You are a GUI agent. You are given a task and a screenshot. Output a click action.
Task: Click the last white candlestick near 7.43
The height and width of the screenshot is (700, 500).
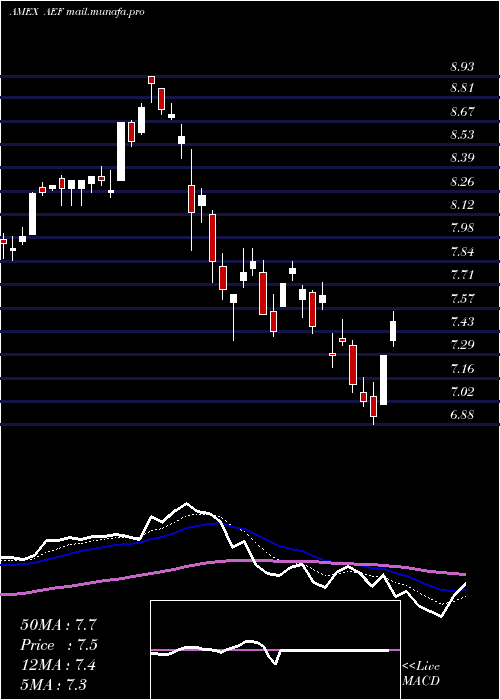click(393, 331)
